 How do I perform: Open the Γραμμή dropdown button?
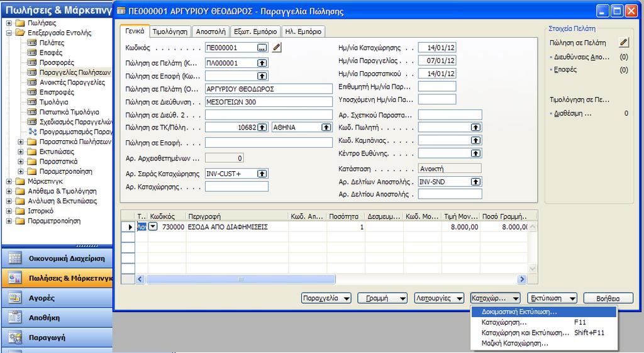pos(382,298)
